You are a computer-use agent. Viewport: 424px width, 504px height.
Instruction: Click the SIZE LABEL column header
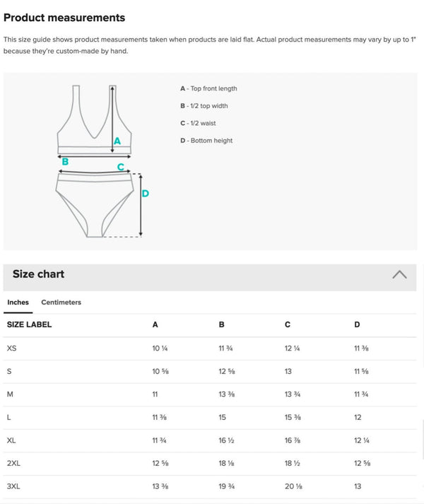[x=29, y=324]
